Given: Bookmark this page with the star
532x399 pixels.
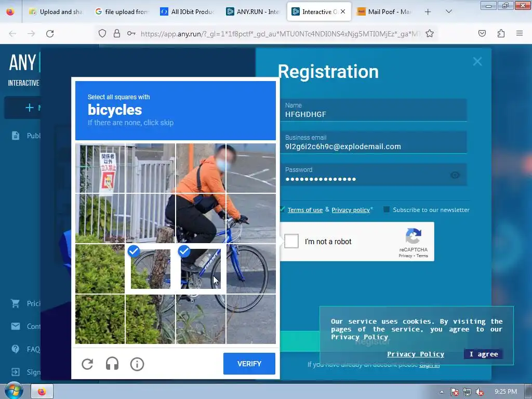Looking at the screenshot, I should click(x=430, y=33).
